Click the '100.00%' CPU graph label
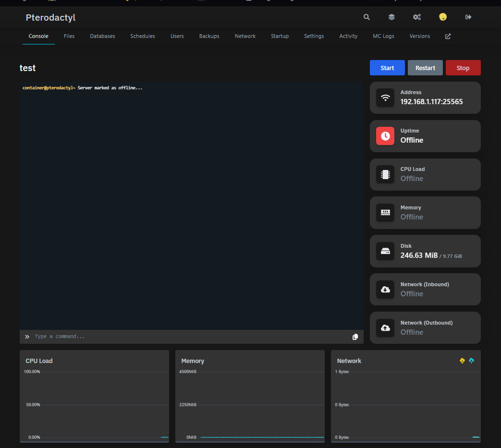 pos(32,372)
